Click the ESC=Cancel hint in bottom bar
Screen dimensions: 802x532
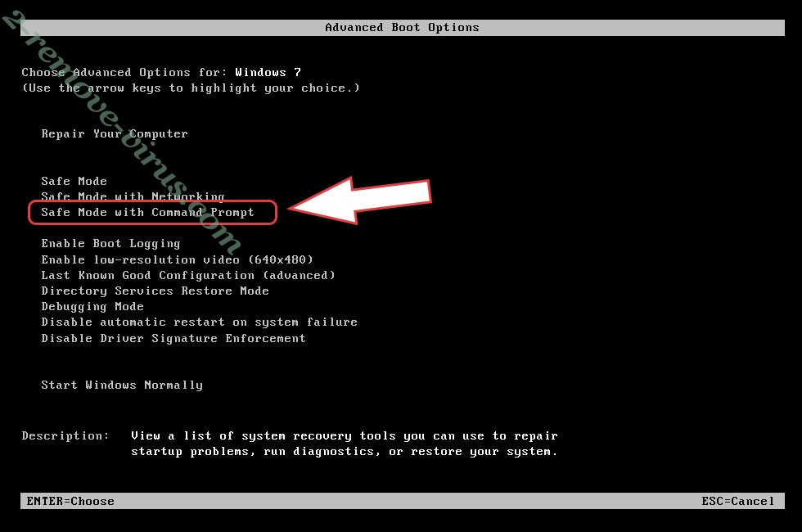pyautogui.click(x=738, y=501)
